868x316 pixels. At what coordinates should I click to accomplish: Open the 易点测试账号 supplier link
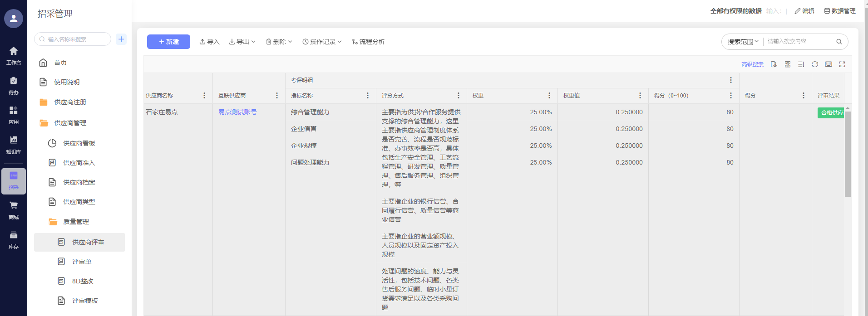pos(237,112)
